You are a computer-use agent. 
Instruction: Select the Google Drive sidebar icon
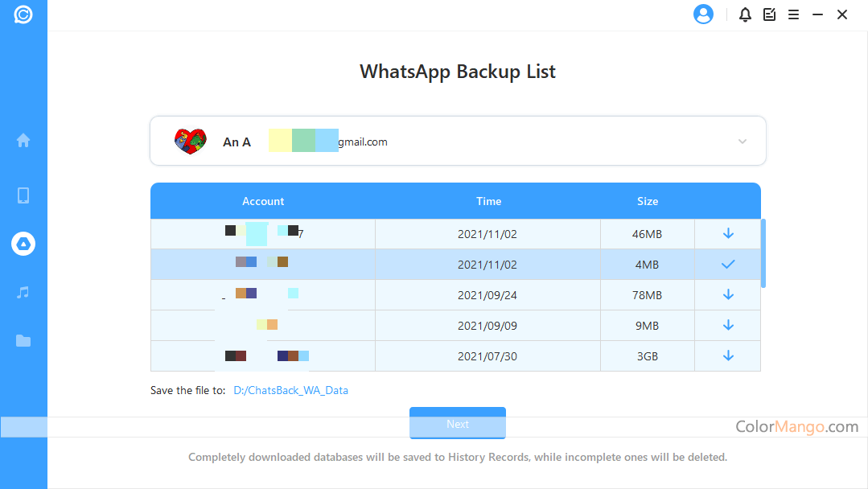[23, 244]
